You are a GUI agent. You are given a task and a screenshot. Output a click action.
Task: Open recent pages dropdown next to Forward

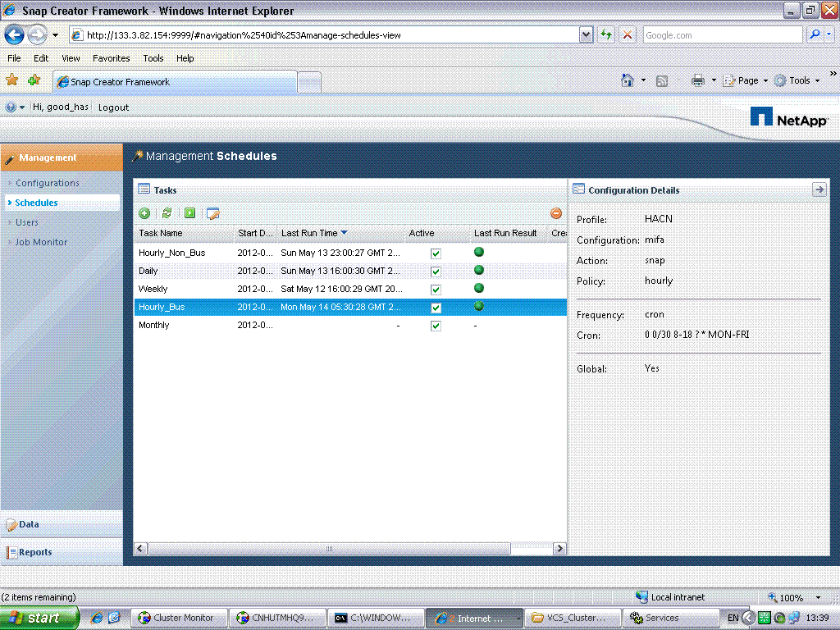[x=55, y=35]
